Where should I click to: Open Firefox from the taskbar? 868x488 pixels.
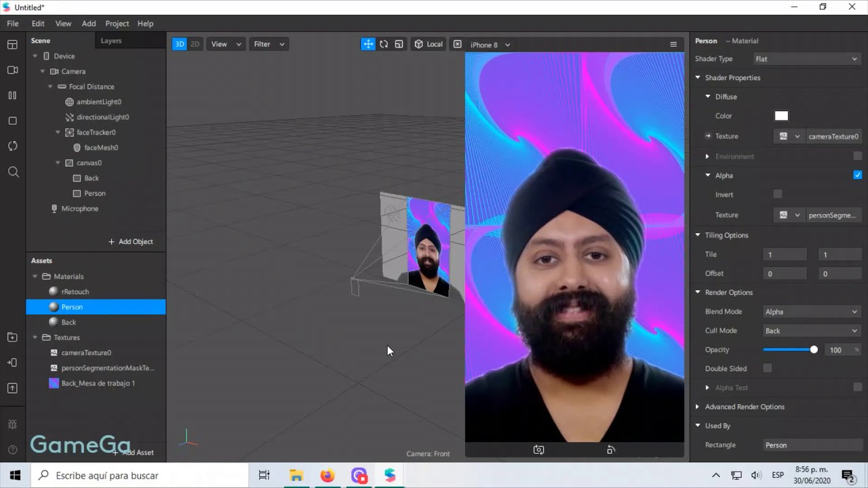pos(328,475)
